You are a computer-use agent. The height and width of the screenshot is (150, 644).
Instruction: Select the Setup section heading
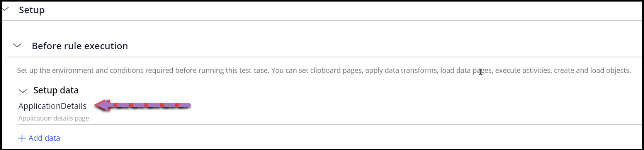(32, 10)
